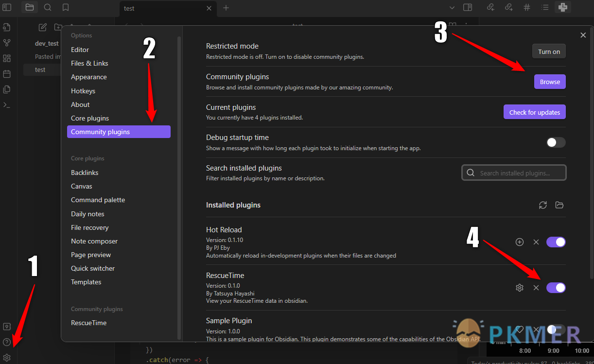Viewport: 594px width, 364px height.
Task: Uninstall the RescueTime plugin with X icon
Action: [x=536, y=288]
